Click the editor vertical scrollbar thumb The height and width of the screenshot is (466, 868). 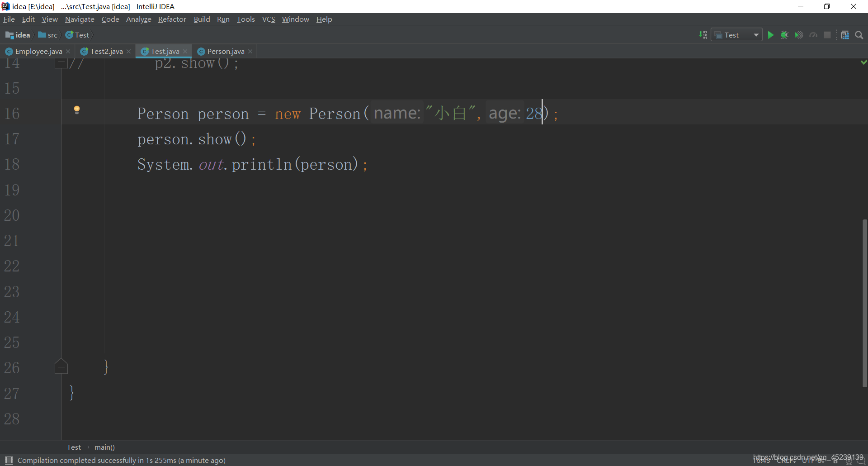(x=864, y=303)
